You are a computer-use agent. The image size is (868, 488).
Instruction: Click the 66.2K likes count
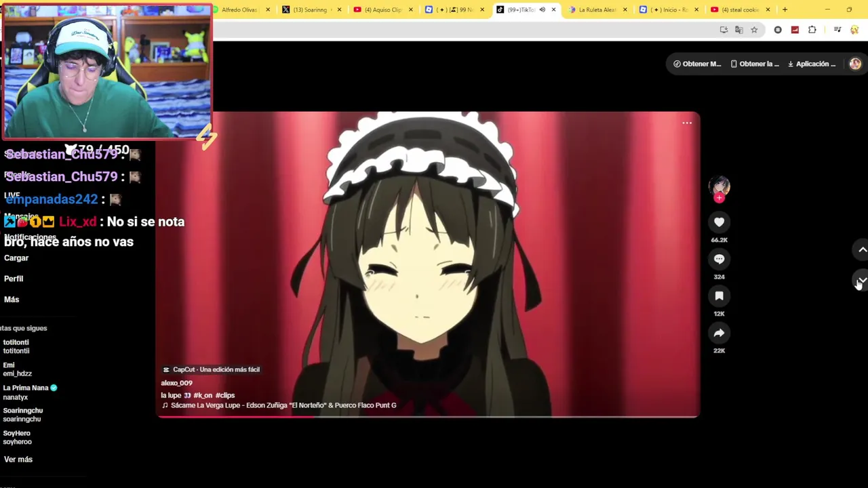pos(719,240)
